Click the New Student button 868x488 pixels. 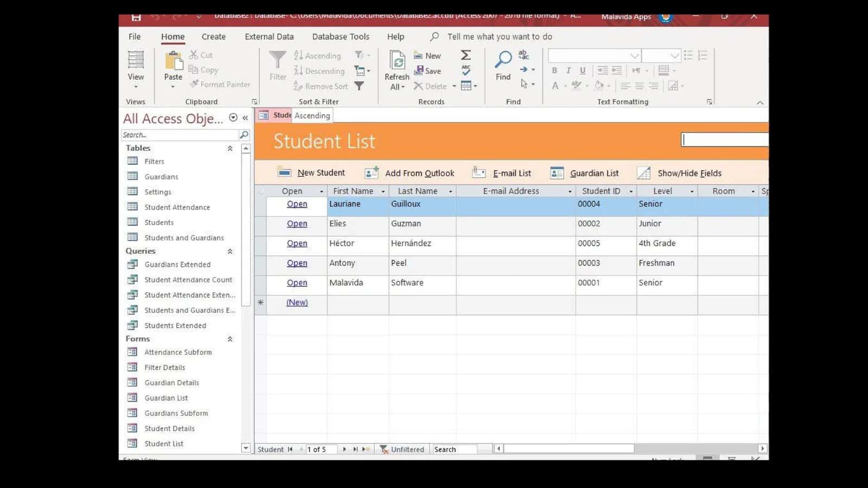coord(311,173)
